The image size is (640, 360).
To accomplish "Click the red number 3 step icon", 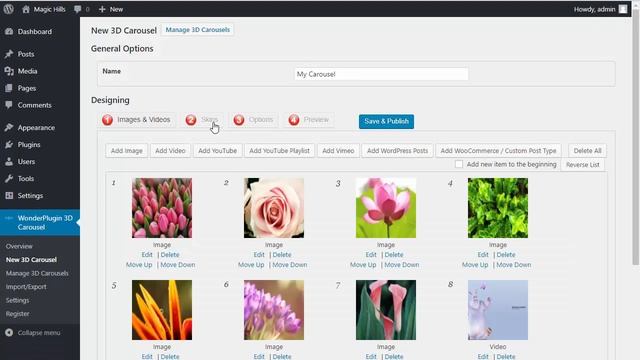I will click(x=239, y=120).
